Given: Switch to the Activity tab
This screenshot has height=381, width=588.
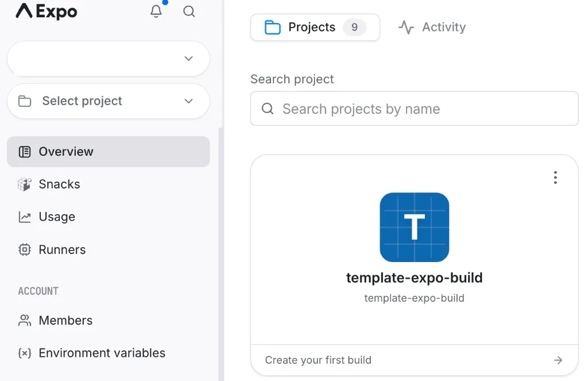Looking at the screenshot, I should pyautogui.click(x=432, y=27).
